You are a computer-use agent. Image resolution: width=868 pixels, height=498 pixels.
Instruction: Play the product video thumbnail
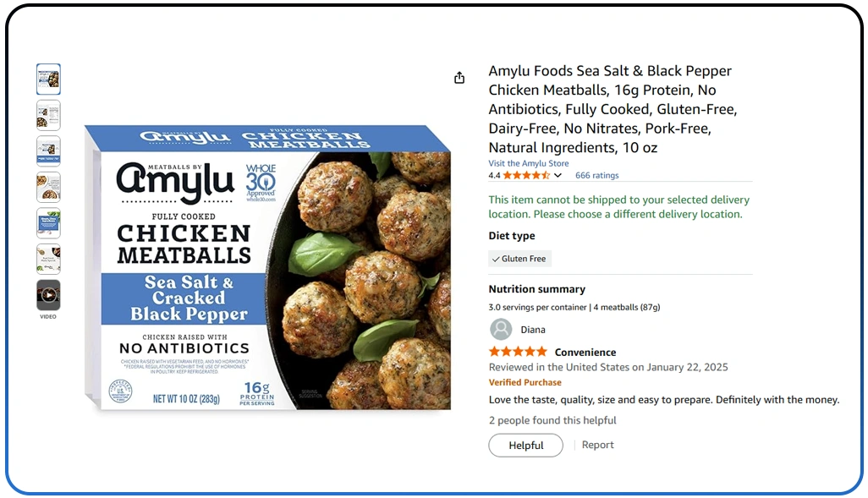point(48,295)
